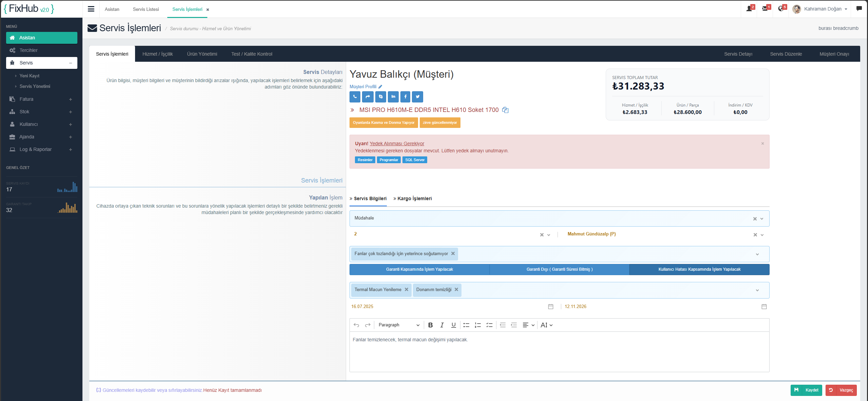Insert a bulleted list
Viewport: 868px width, 401px height.
click(466, 325)
